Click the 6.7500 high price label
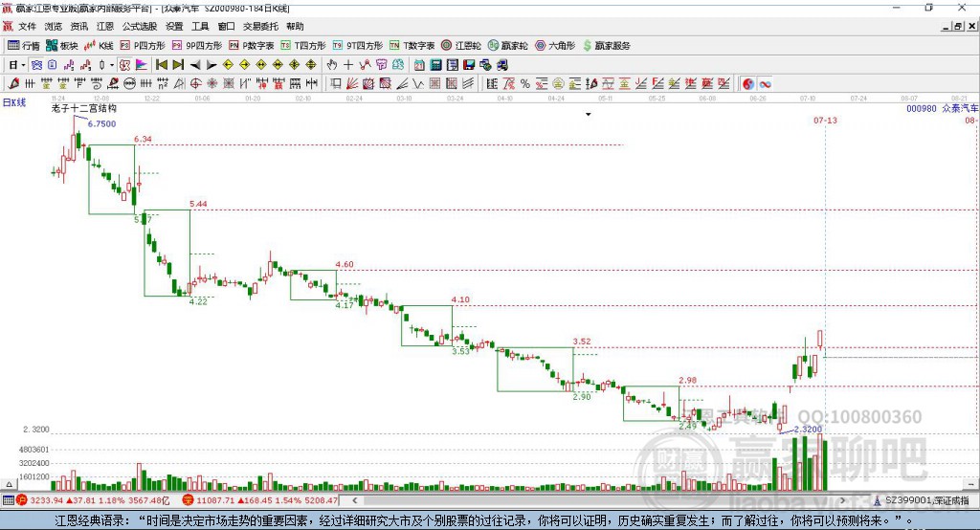Viewport: 980px width, 530px height. pyautogui.click(x=101, y=123)
